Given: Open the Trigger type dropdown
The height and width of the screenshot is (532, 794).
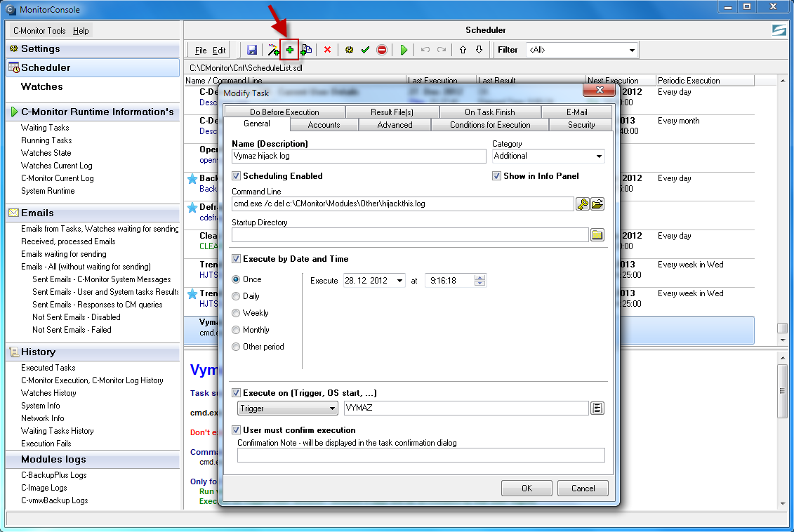Looking at the screenshot, I should click(x=288, y=408).
